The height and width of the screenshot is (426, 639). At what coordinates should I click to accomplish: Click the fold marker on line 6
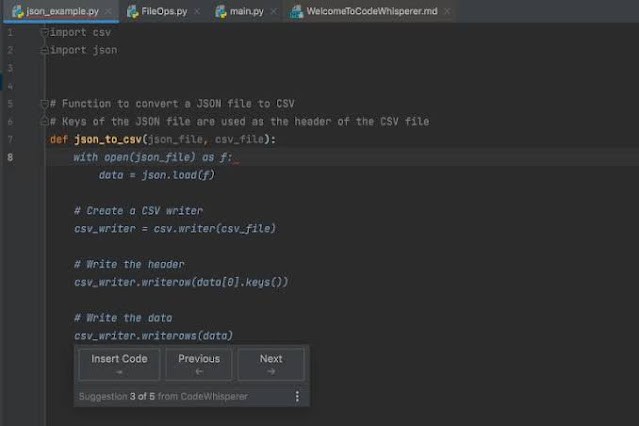44,121
